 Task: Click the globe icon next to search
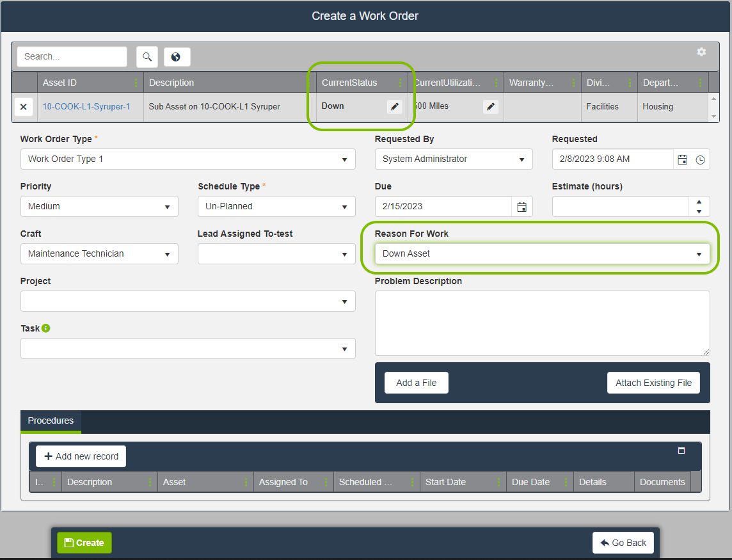[177, 57]
